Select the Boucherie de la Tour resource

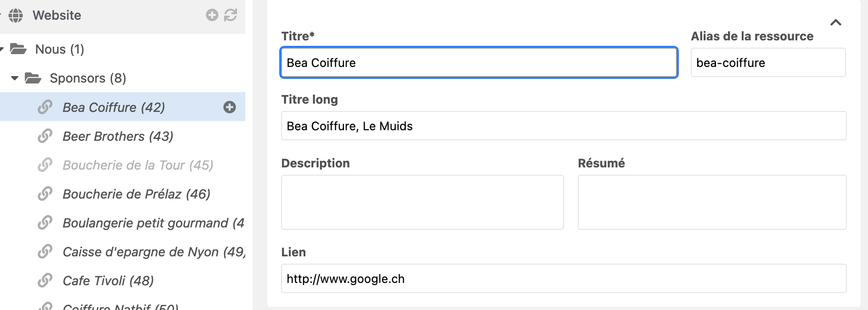click(137, 165)
